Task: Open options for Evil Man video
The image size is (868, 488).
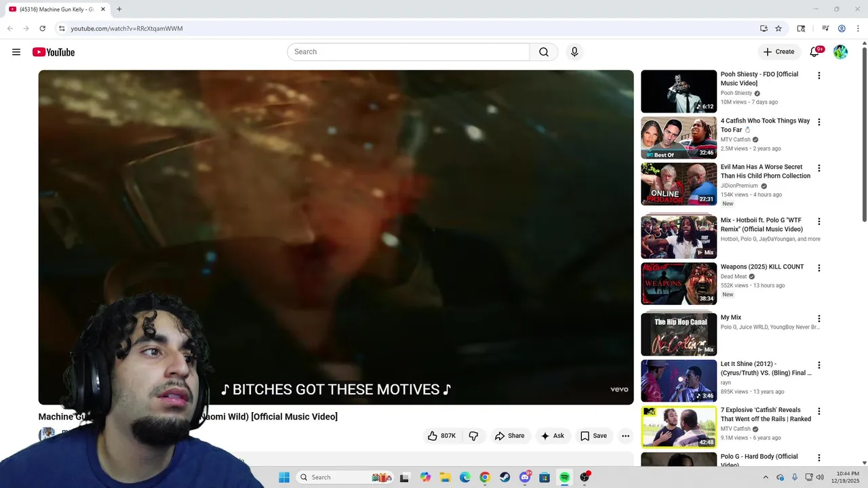Action: 818,168
